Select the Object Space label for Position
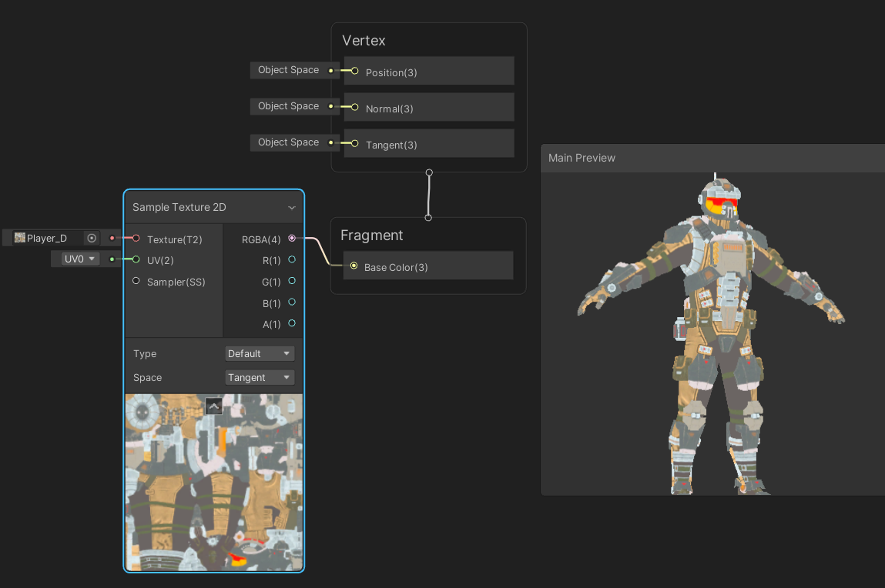This screenshot has width=885, height=588. 288,70
